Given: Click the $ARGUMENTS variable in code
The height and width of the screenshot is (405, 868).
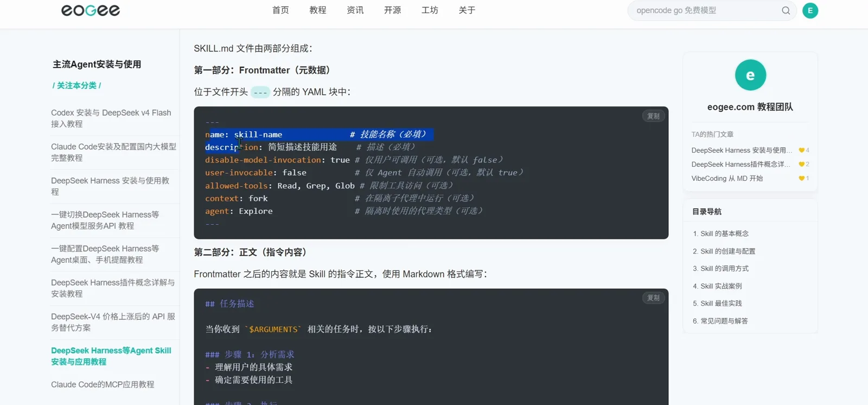Looking at the screenshot, I should coord(273,330).
